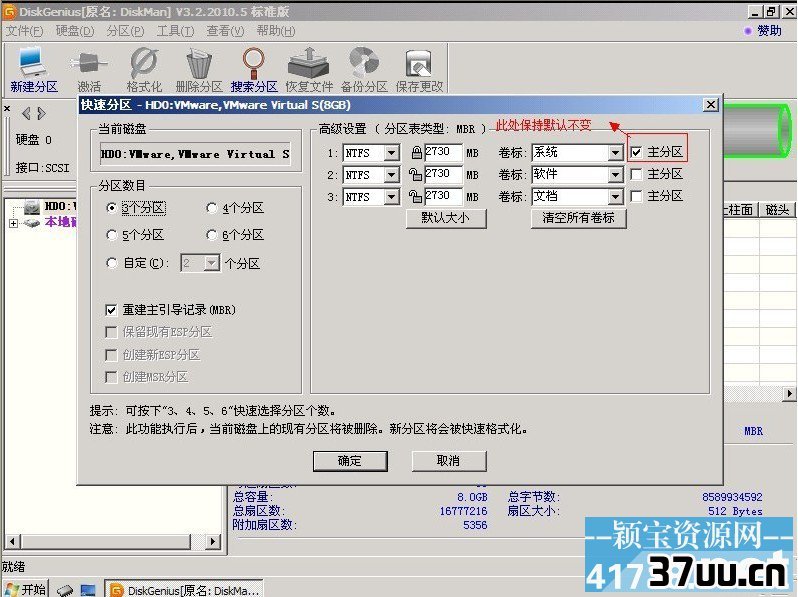Click the Recover Files (恢复文件) toolbar icon
This screenshot has width=798, height=597.
[309, 69]
